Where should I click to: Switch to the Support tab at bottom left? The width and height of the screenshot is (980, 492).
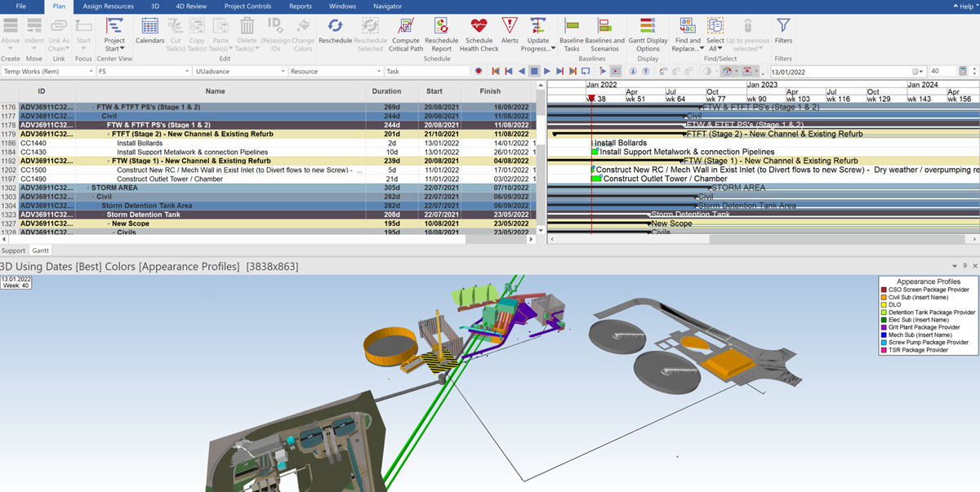click(13, 250)
